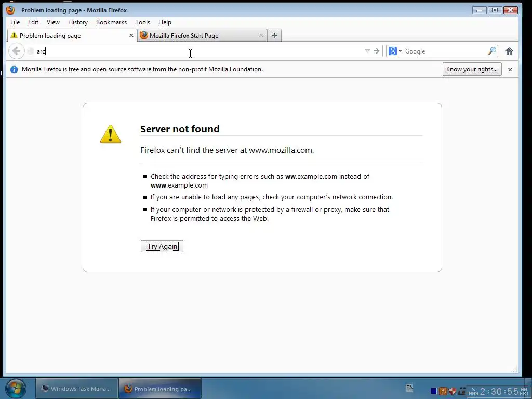532x399 pixels.
Task: Click the yellow warning triangle icon
Action: (110, 135)
